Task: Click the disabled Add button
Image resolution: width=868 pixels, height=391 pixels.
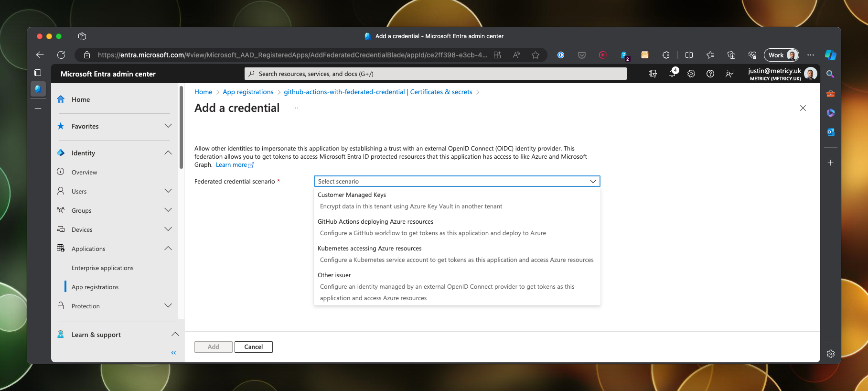Action: pyautogui.click(x=214, y=347)
